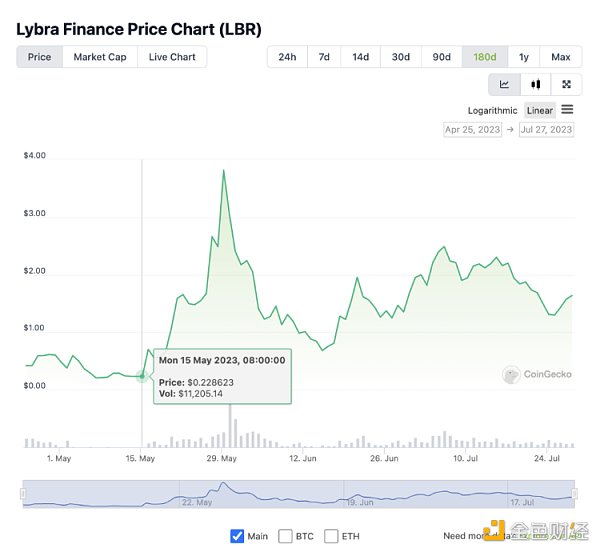Enable the BTC comparison checkbox

(x=286, y=536)
